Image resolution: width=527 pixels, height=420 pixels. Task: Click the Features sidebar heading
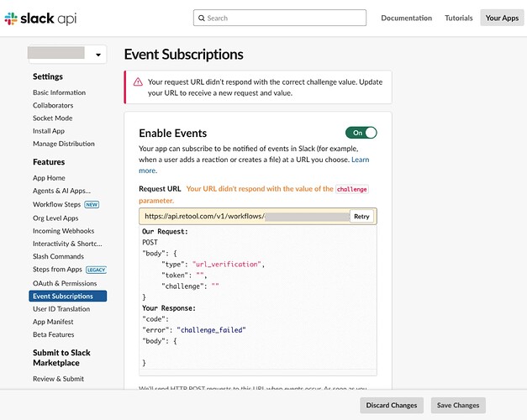click(49, 162)
